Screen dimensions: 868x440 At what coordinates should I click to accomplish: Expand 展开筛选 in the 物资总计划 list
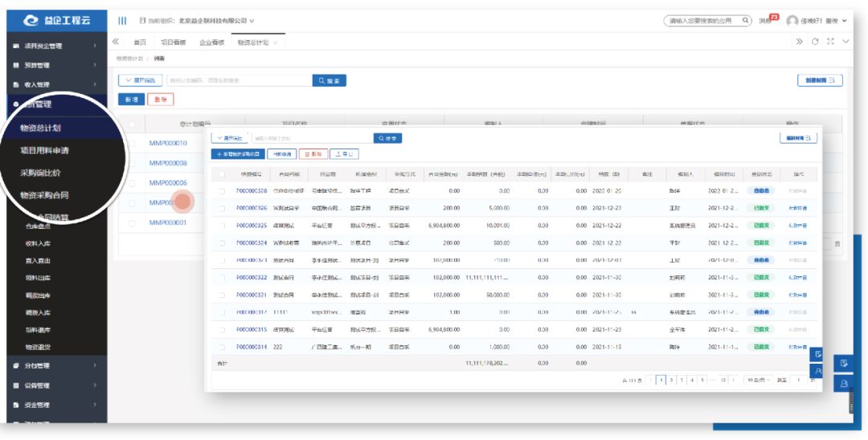[x=140, y=81]
